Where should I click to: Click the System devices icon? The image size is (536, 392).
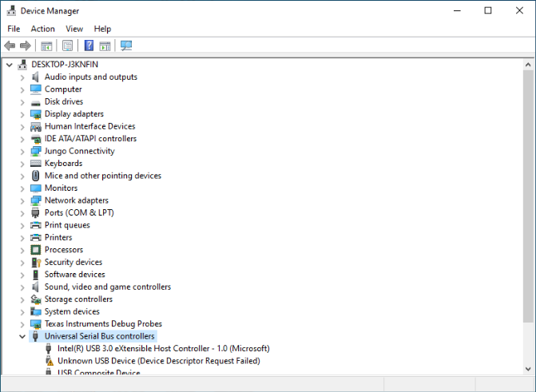tap(36, 311)
